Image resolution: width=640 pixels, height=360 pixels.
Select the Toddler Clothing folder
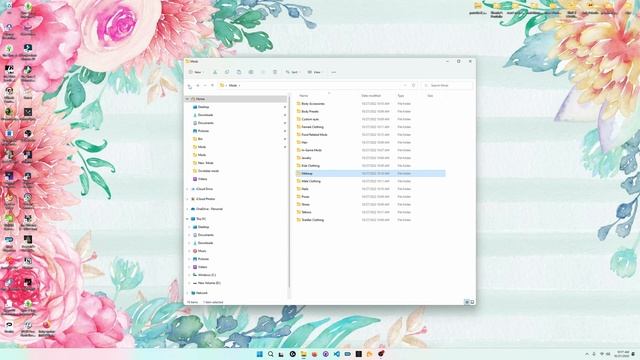pos(313,220)
